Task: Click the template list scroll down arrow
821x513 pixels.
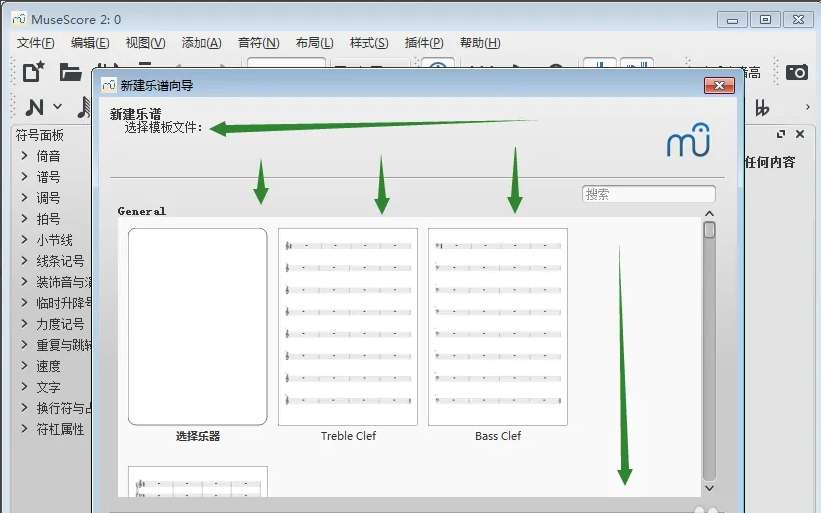Action: pos(709,488)
